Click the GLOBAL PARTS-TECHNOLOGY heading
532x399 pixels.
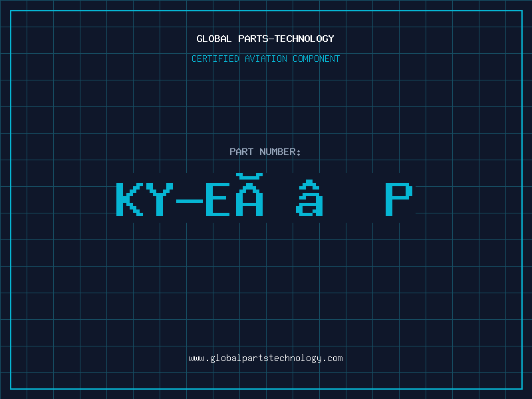[x=265, y=39]
